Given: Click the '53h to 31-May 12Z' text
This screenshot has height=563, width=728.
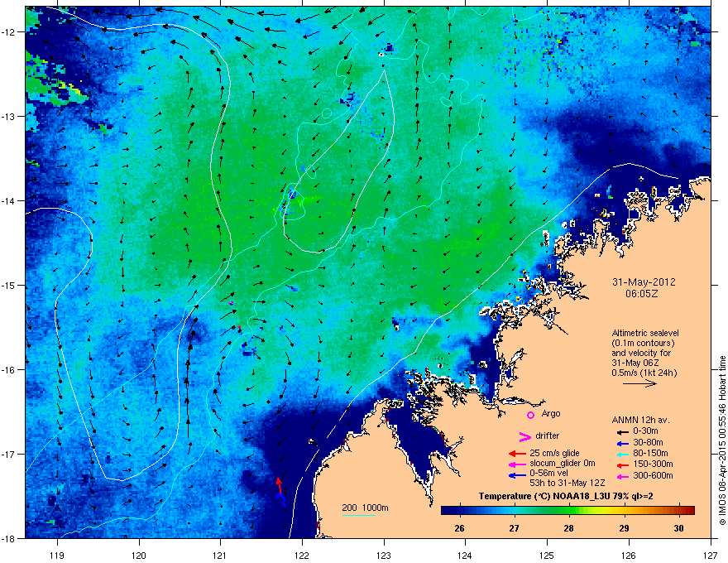Looking at the screenshot, I should click(567, 484).
